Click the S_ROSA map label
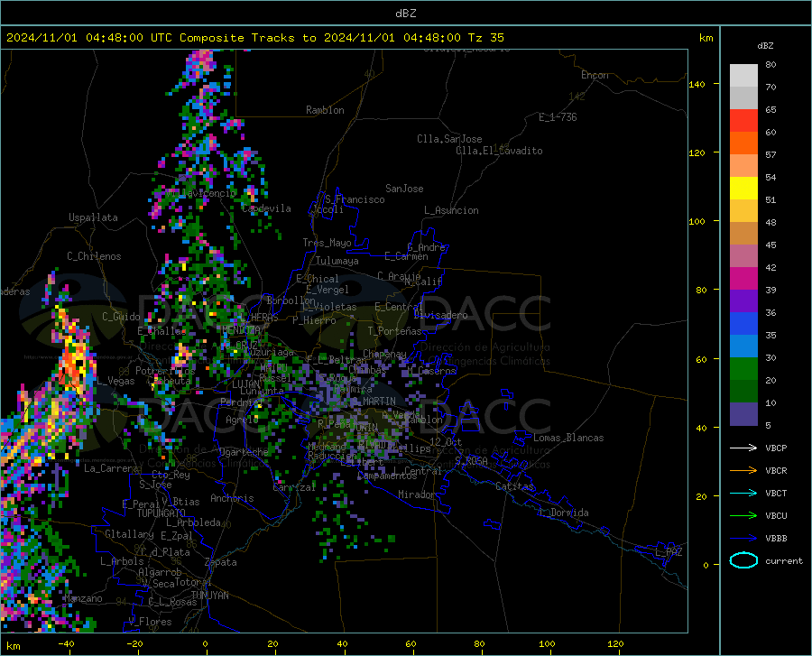The height and width of the screenshot is (656, 812). [x=471, y=460]
